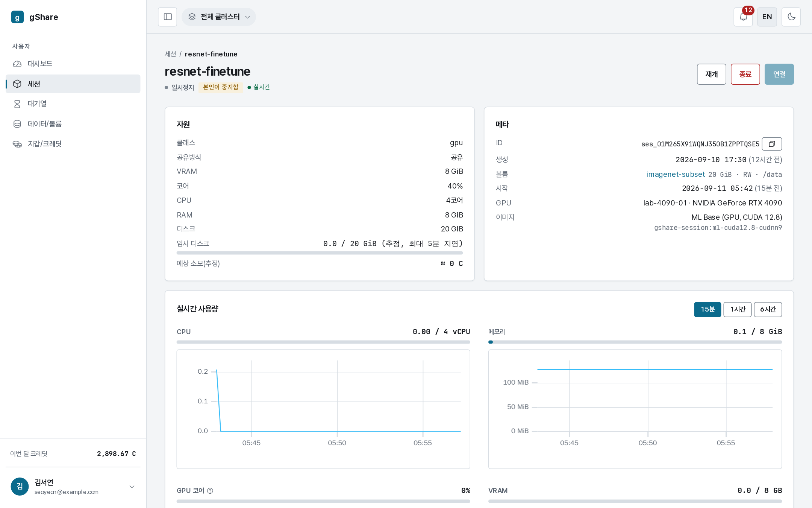This screenshot has width=812, height=508.
Task: Select the 6시간 time range
Action: [x=768, y=309]
